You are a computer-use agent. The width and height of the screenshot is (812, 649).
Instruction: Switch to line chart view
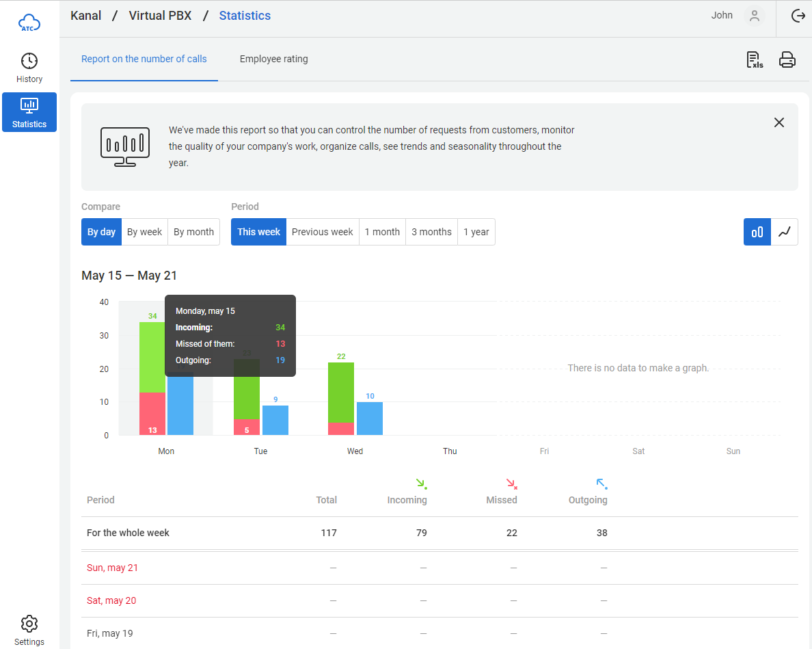click(x=784, y=232)
